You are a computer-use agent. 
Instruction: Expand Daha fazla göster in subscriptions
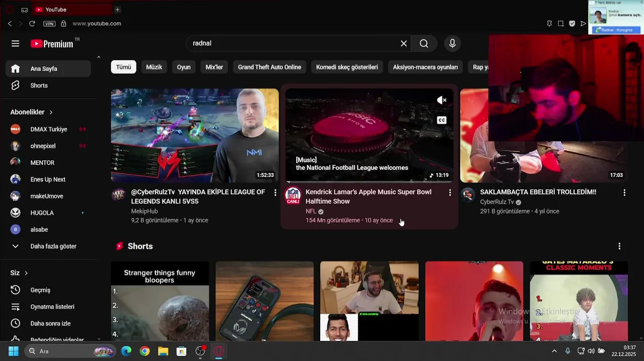click(x=48, y=246)
